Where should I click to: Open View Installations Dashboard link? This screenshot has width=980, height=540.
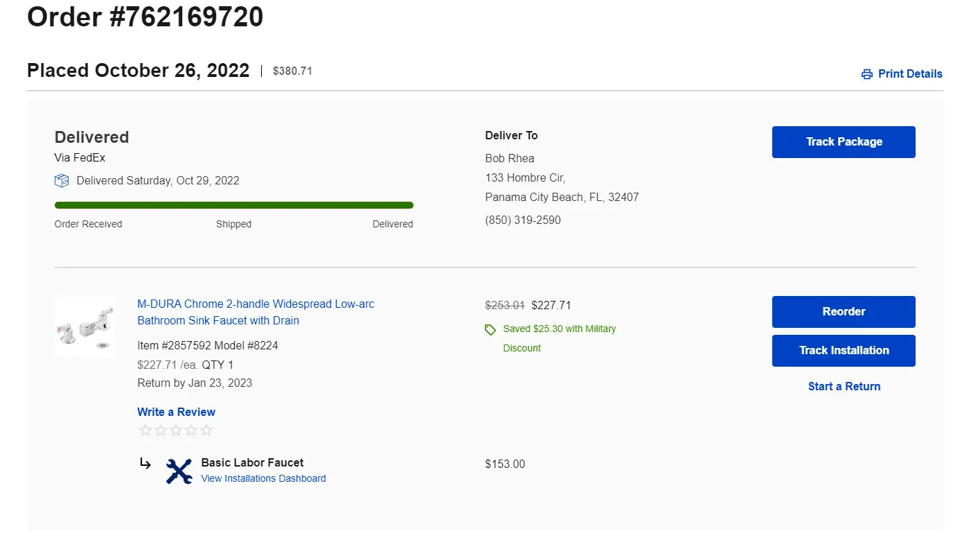263,479
